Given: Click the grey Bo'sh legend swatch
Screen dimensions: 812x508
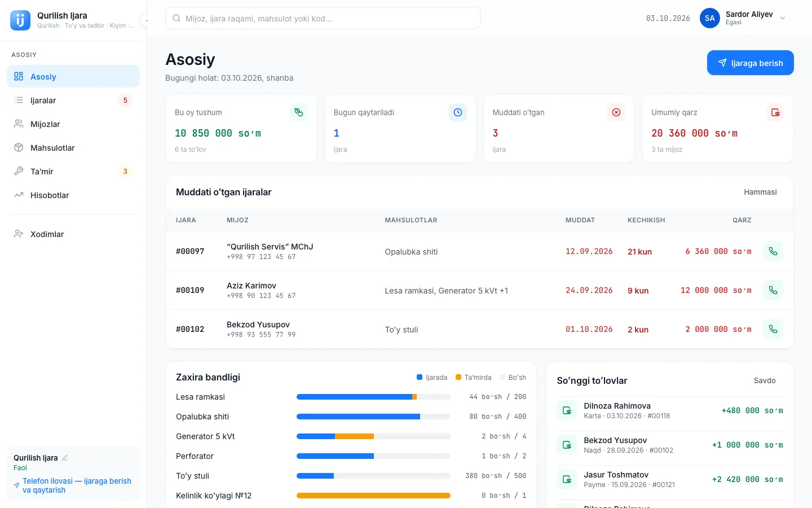Looking at the screenshot, I should [502, 377].
